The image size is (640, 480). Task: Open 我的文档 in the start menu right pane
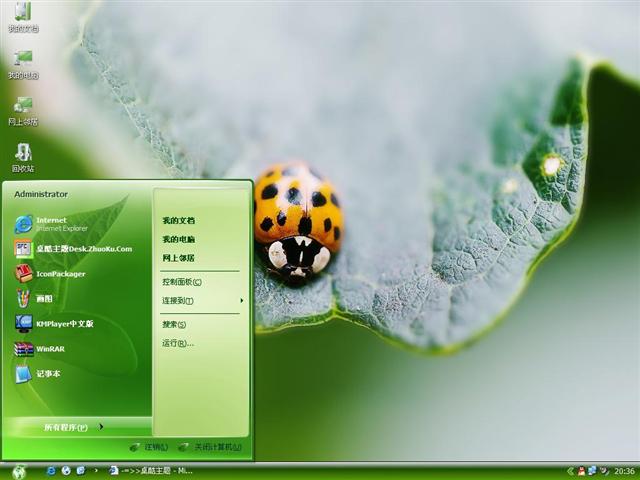point(178,221)
